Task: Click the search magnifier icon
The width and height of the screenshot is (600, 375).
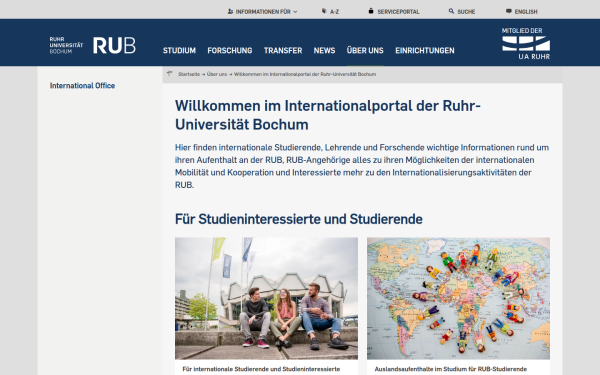Action: 451,11
